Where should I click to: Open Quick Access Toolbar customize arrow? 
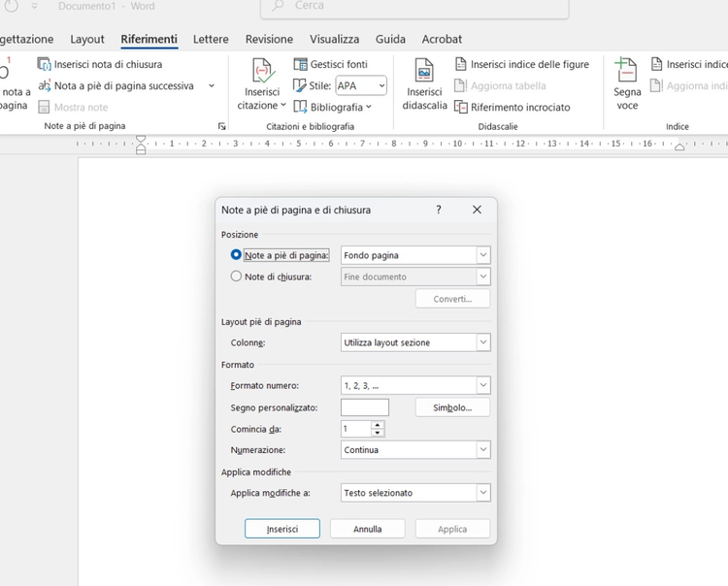click(35, 7)
